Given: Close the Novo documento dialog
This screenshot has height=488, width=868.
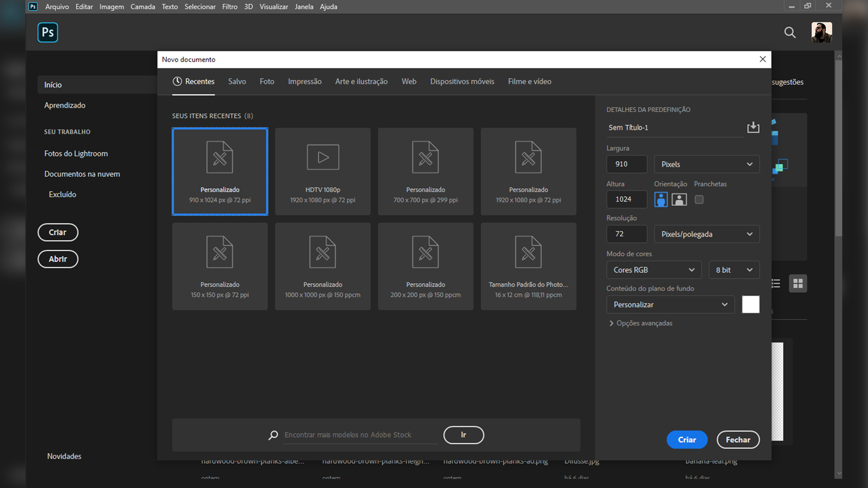Looking at the screenshot, I should pos(763,59).
